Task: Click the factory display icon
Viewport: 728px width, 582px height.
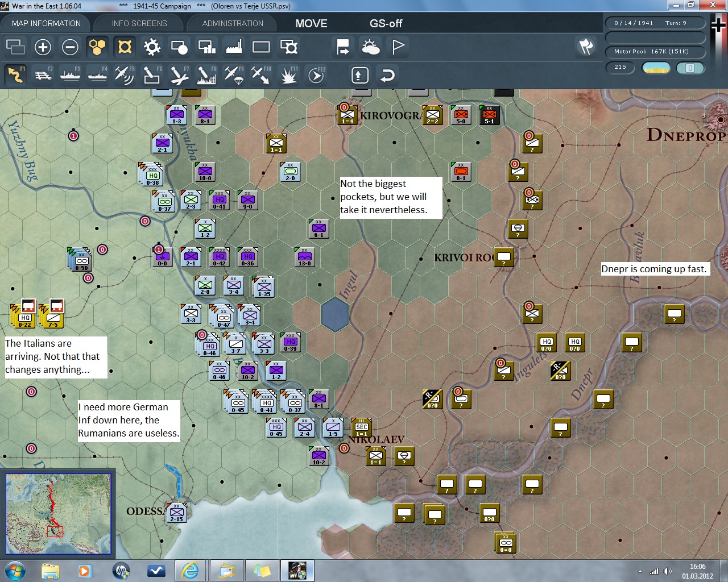Action: coord(234,47)
